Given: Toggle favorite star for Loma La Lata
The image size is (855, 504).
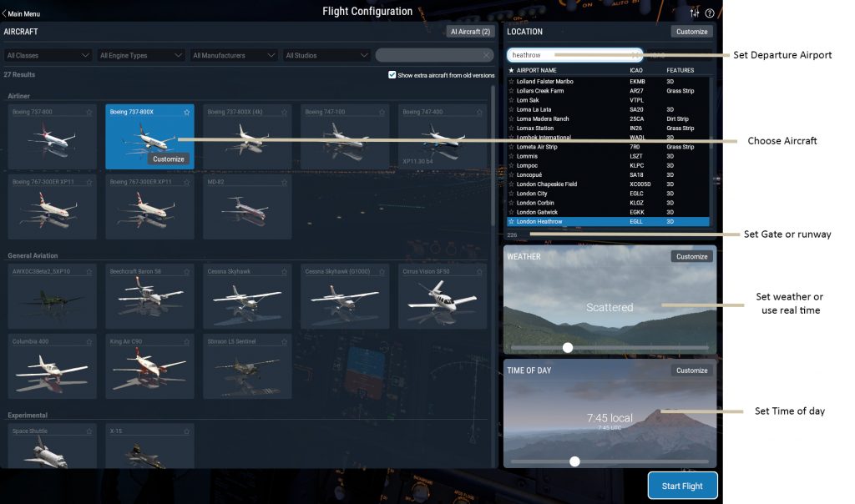Looking at the screenshot, I should pyautogui.click(x=511, y=109).
